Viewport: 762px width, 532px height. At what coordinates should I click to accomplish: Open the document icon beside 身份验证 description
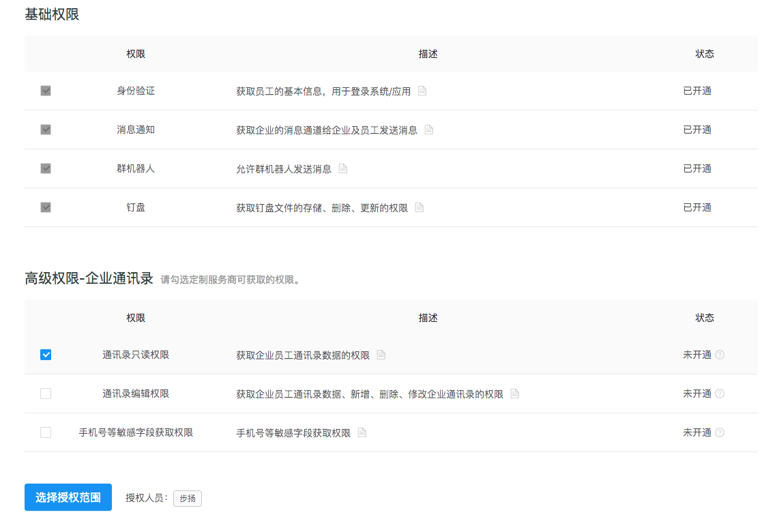tap(422, 90)
